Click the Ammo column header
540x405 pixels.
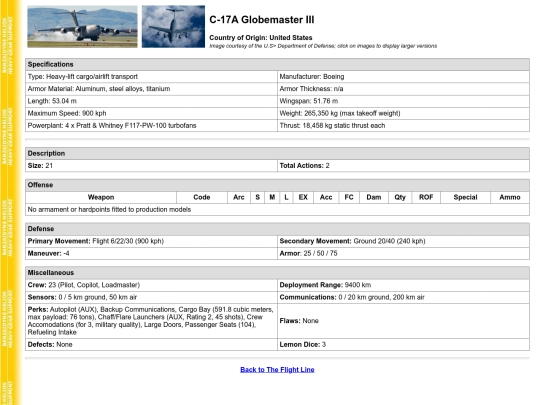tap(510, 197)
